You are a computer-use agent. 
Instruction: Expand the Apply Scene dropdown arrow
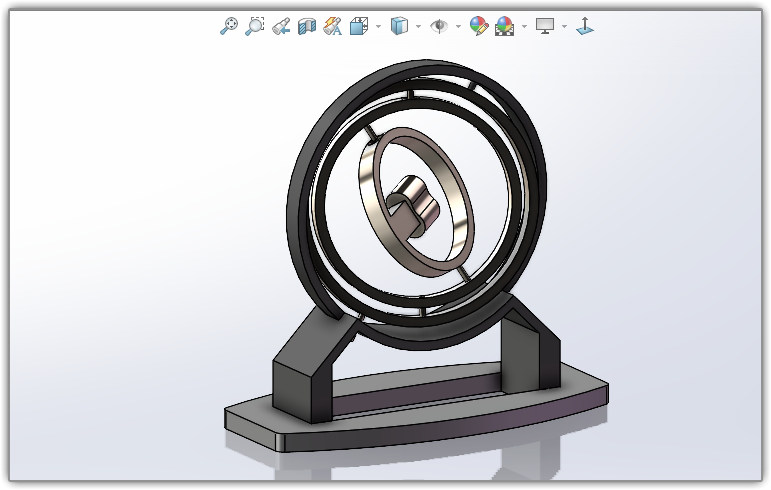[524, 26]
